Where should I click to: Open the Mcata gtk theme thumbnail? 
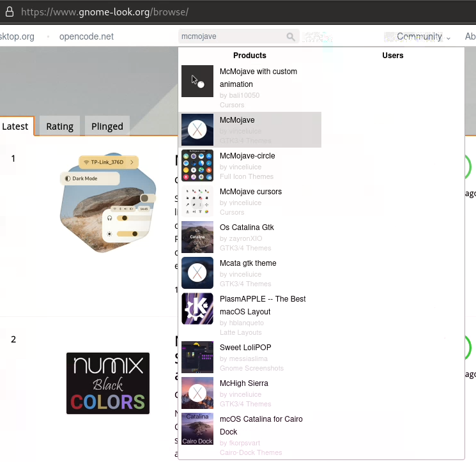click(x=197, y=273)
